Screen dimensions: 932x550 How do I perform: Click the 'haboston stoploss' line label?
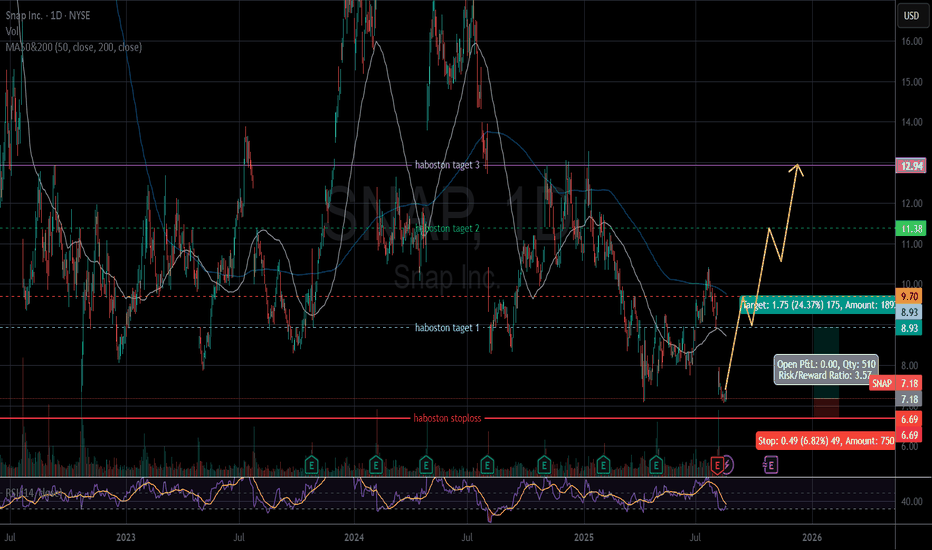447,419
